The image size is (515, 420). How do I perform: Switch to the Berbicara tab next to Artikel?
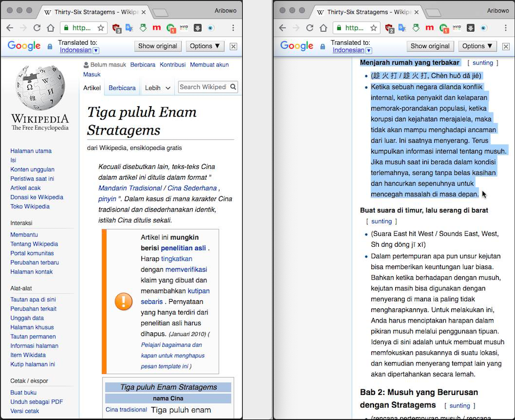point(122,88)
